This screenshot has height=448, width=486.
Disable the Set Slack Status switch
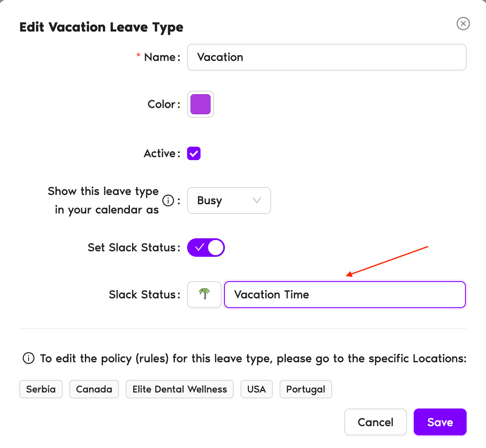206,248
